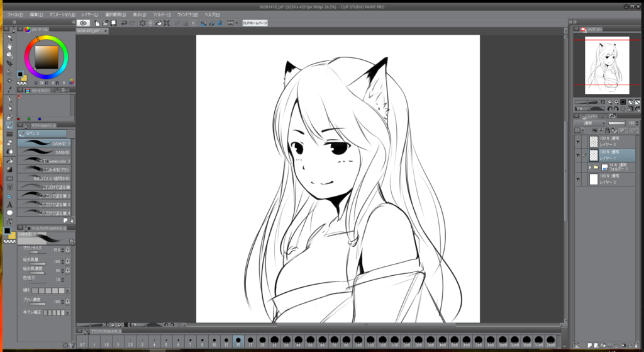Select the Eraser tool

pos(9,143)
